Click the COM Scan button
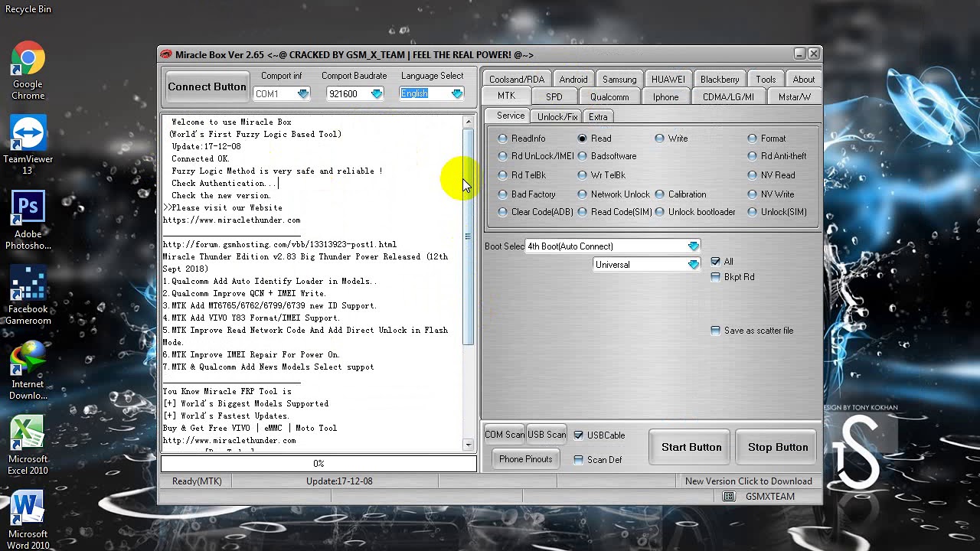Image resolution: width=980 pixels, height=551 pixels. (x=504, y=435)
